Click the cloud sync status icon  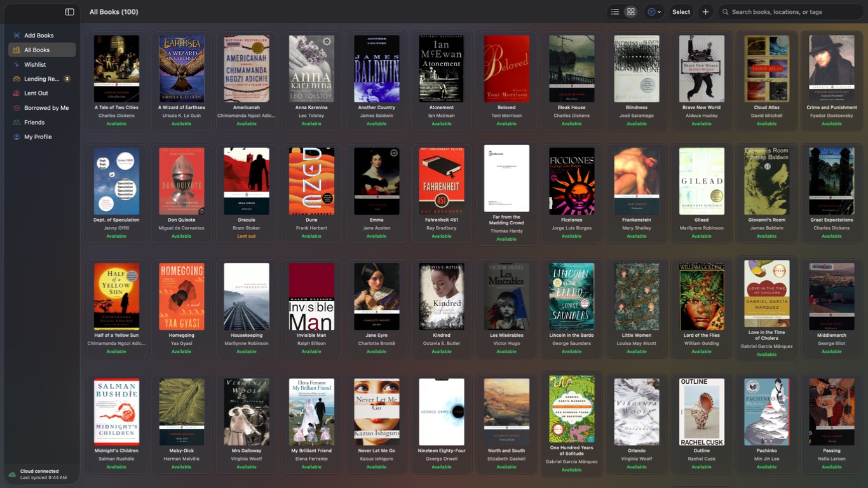click(x=12, y=475)
